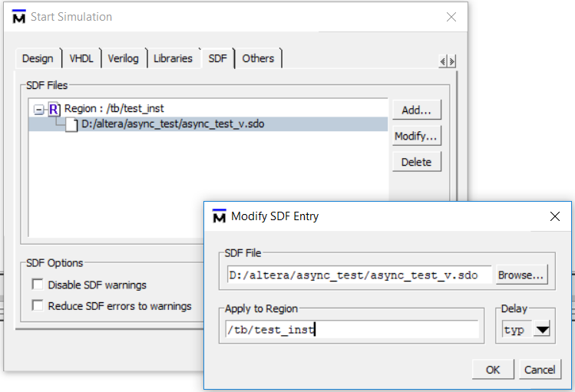Image resolution: width=575 pixels, height=392 pixels.
Task: Click the Apply to Region input field
Action: 352,329
